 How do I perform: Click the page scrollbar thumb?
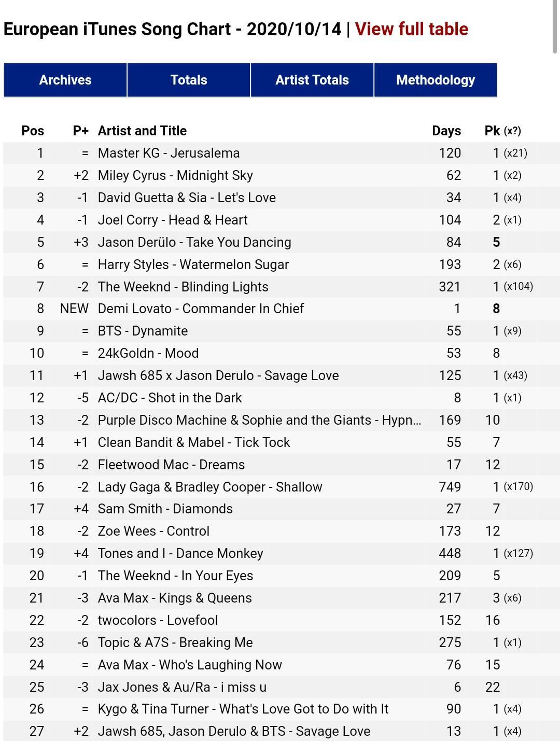click(x=555, y=26)
